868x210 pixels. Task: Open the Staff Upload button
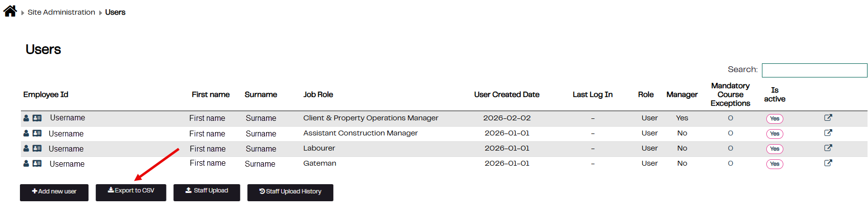tap(207, 192)
